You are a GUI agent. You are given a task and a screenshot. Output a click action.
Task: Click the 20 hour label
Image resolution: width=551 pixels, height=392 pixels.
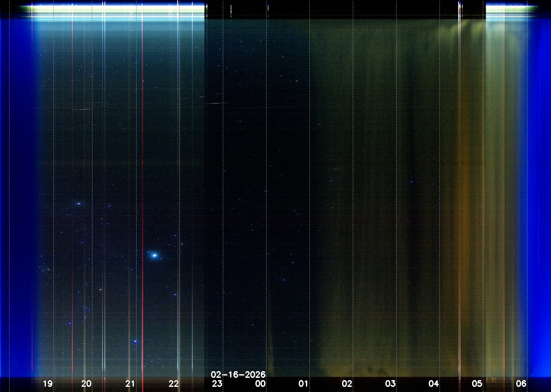[x=86, y=383]
